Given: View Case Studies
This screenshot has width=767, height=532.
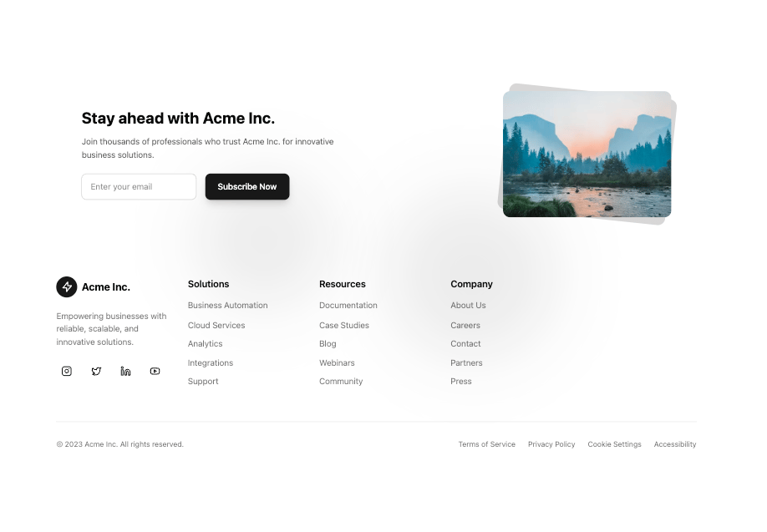Looking at the screenshot, I should 344,325.
